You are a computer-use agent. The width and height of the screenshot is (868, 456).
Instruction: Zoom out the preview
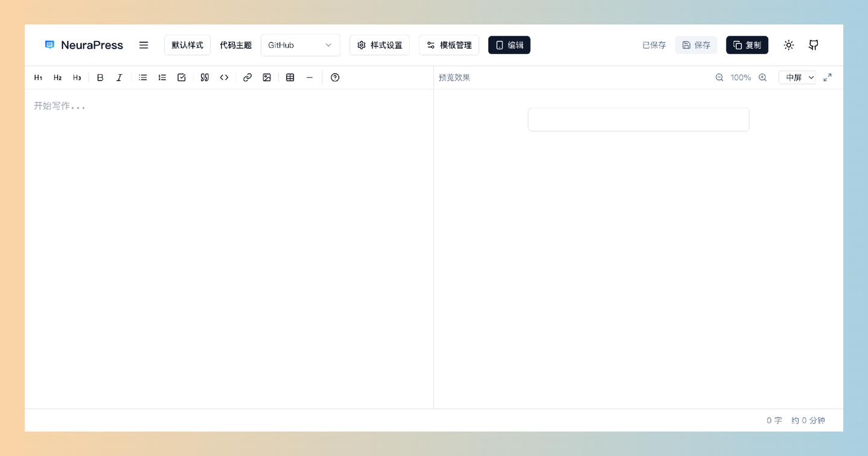pyautogui.click(x=719, y=78)
